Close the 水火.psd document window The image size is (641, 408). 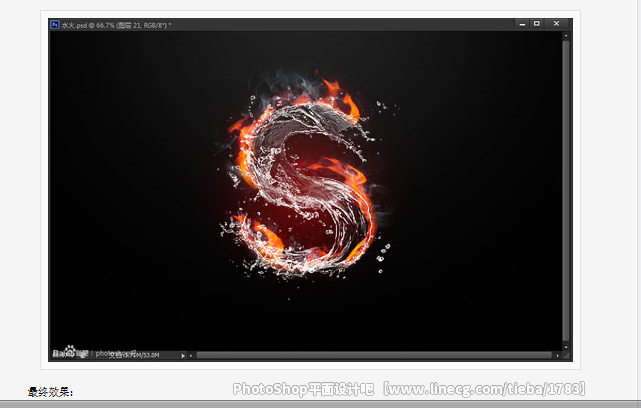[556, 24]
